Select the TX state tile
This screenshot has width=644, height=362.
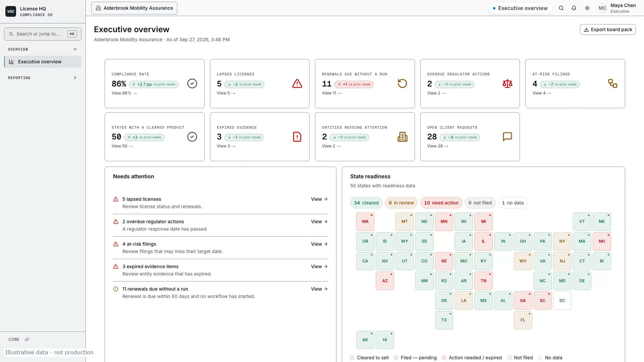tap(444, 320)
